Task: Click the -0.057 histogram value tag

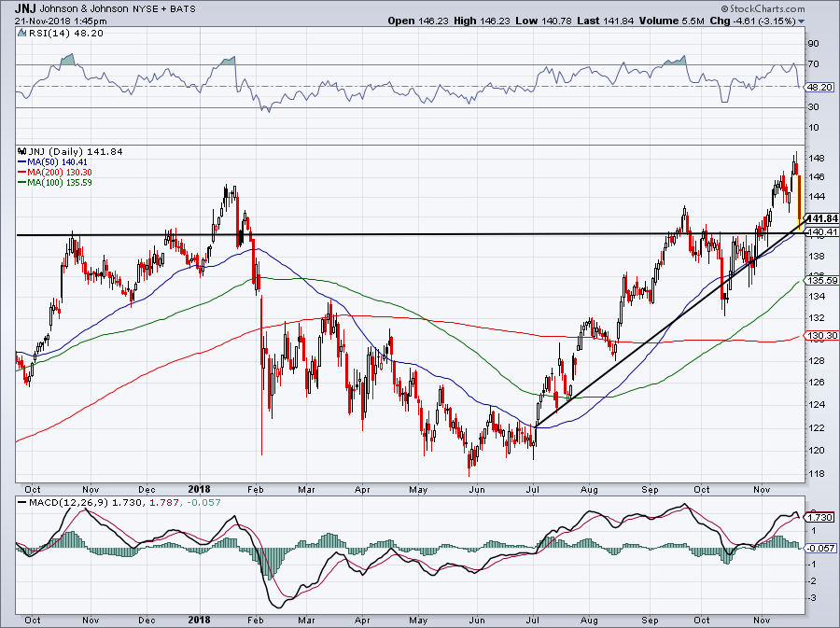Action: coord(820,549)
